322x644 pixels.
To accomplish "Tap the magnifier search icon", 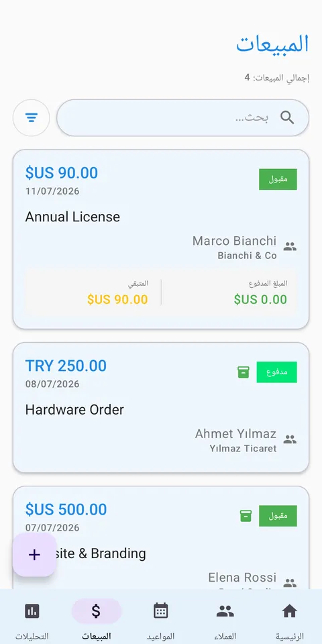I will pos(288,118).
